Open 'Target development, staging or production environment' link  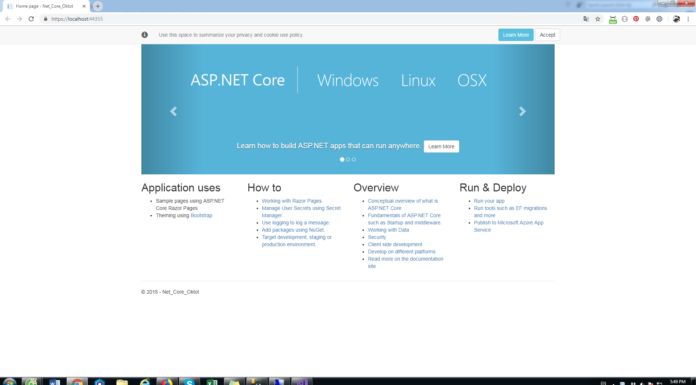pos(297,241)
